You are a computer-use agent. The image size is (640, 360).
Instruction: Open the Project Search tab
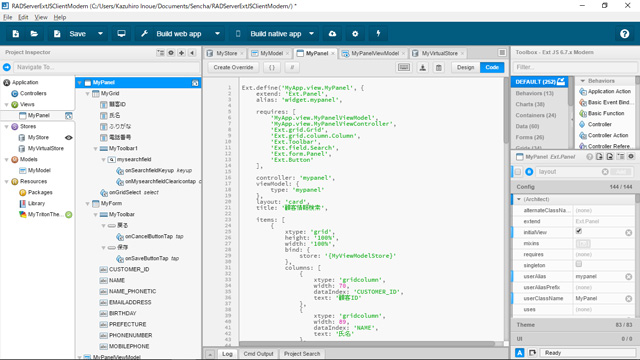(302, 354)
